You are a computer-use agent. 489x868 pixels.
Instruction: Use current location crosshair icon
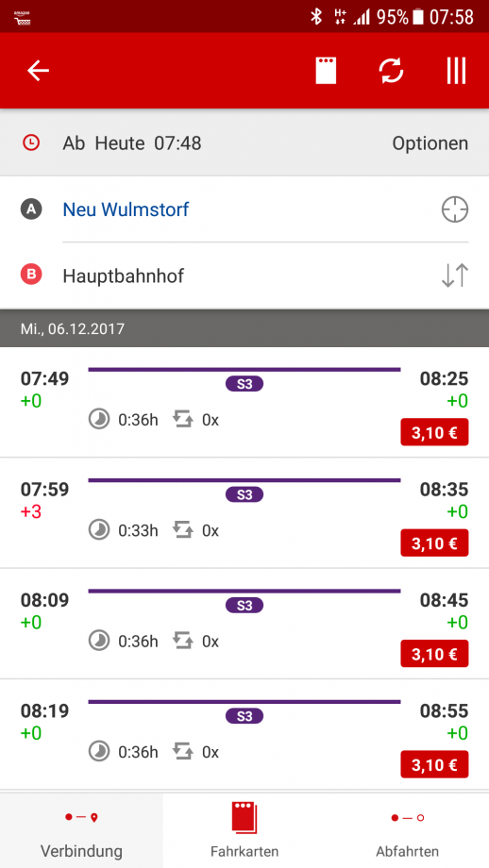point(455,210)
